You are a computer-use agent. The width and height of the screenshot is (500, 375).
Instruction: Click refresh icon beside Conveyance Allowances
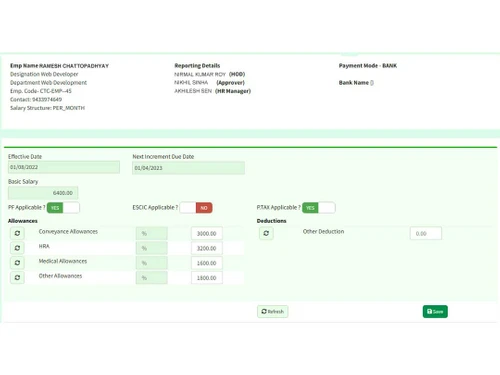pos(17,233)
